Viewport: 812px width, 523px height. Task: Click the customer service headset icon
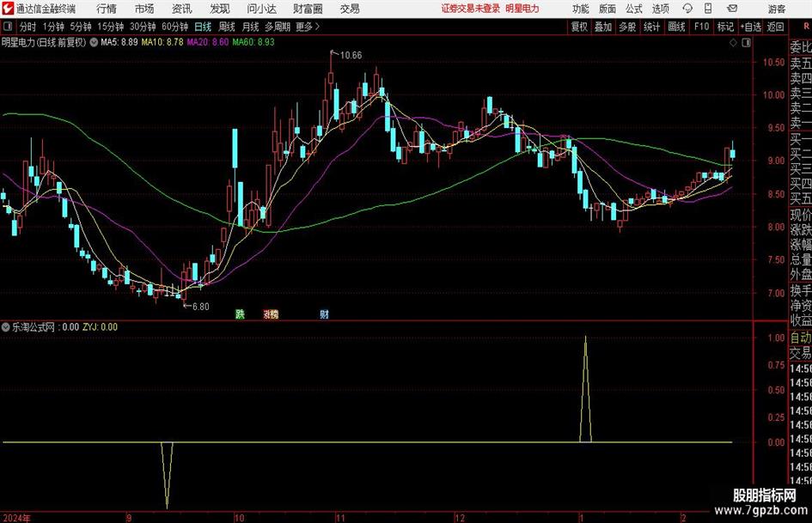coord(687,9)
